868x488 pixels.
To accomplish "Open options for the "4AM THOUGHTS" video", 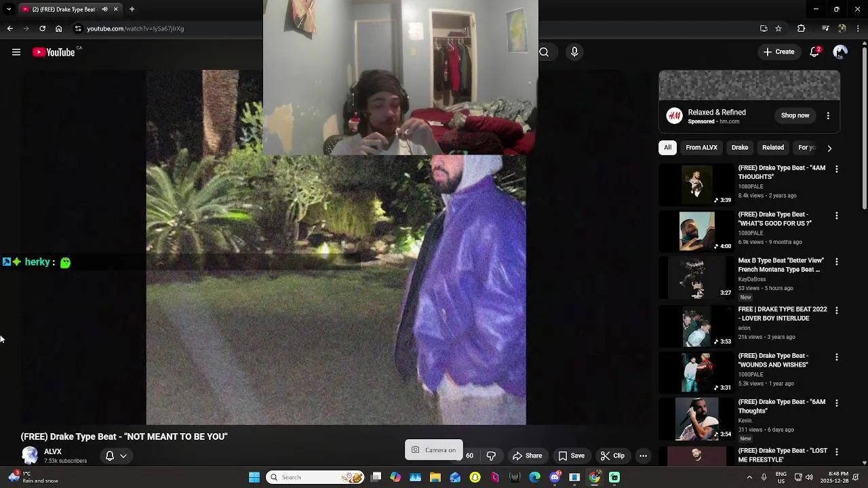I will (836, 169).
